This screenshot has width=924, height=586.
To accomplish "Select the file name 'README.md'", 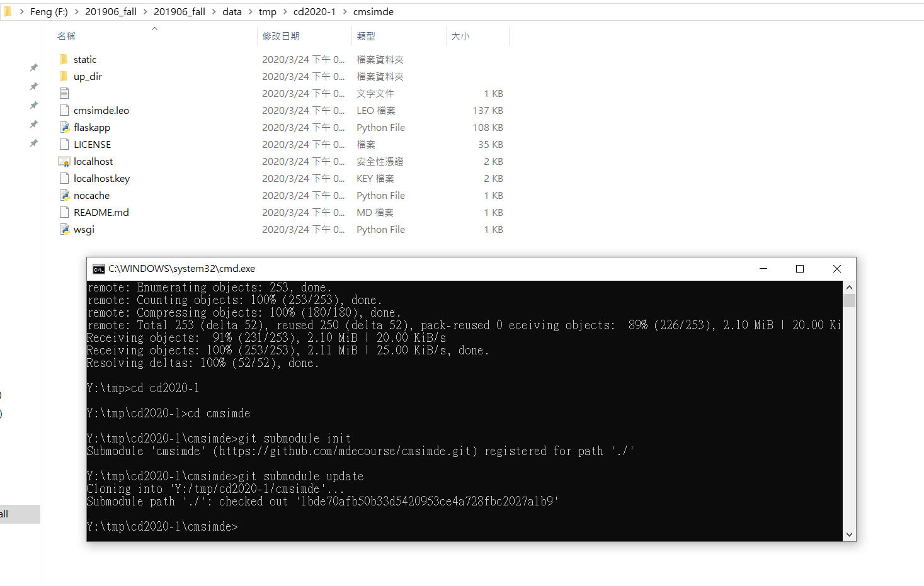I will 101,213.
